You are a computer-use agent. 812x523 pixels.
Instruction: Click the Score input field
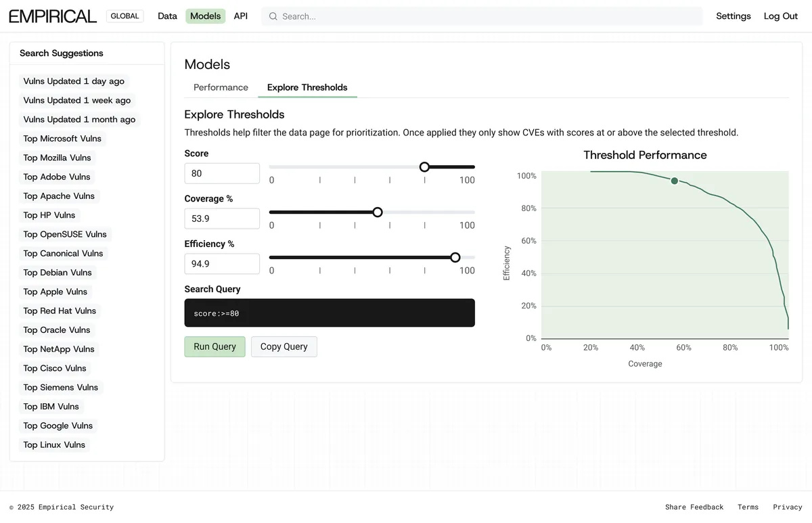coord(222,173)
